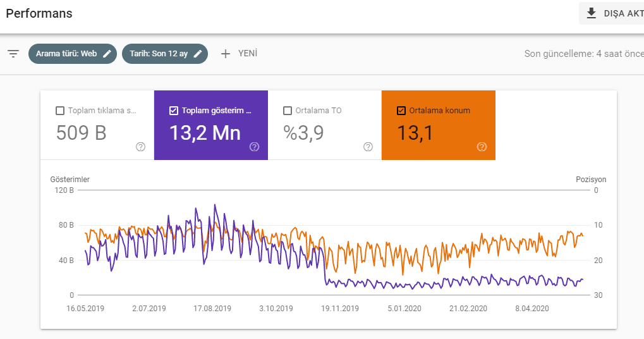Edit the Tarih: Son 12 ay pencil
Screen dimensions: 644x339
tap(198, 54)
